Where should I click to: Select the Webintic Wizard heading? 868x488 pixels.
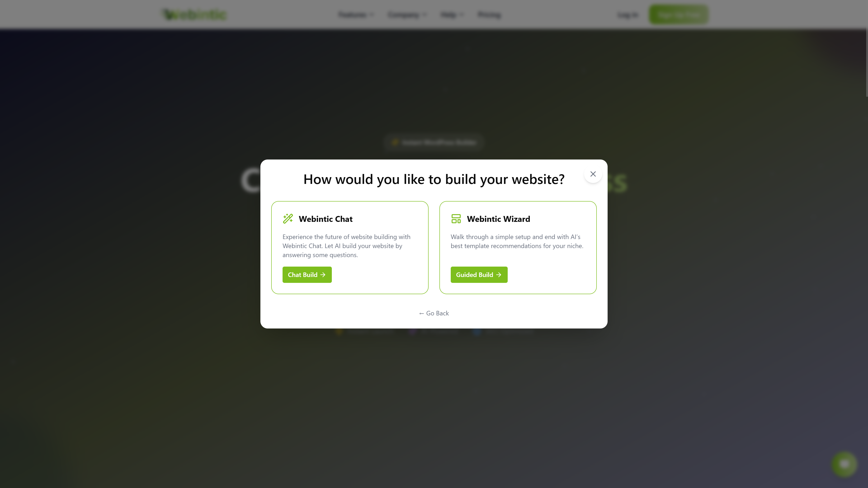pos(498,219)
